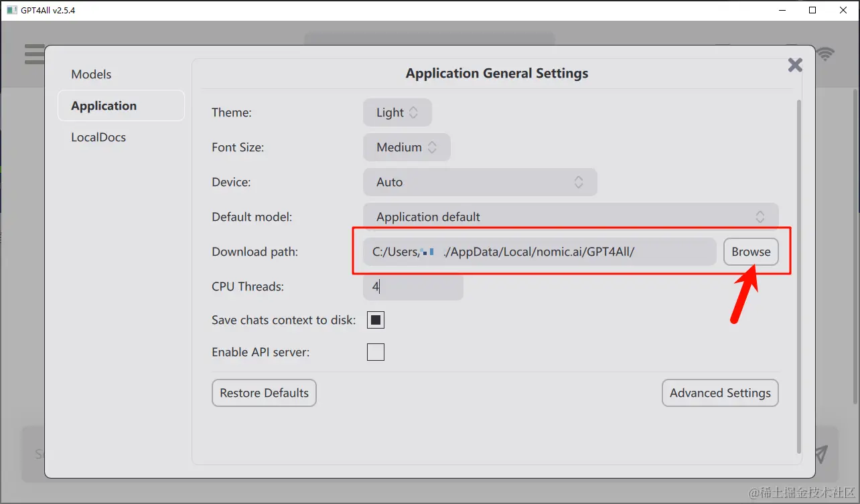The width and height of the screenshot is (860, 504).
Task: Click the GPT4All app icon in title bar
Action: [11, 10]
